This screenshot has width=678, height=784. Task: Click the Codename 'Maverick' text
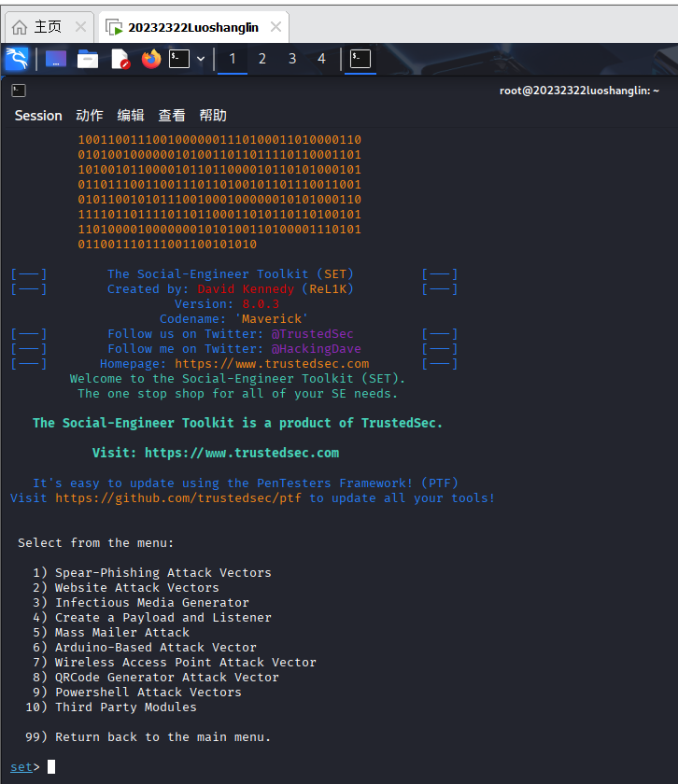click(x=233, y=318)
